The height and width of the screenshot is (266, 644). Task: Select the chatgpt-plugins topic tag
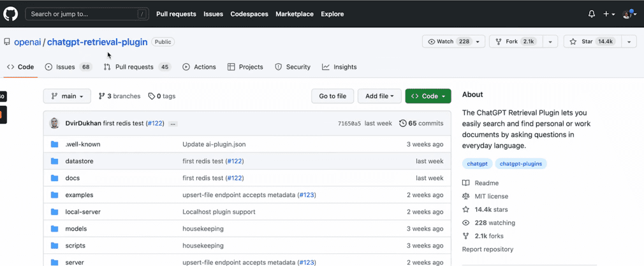[521, 164]
